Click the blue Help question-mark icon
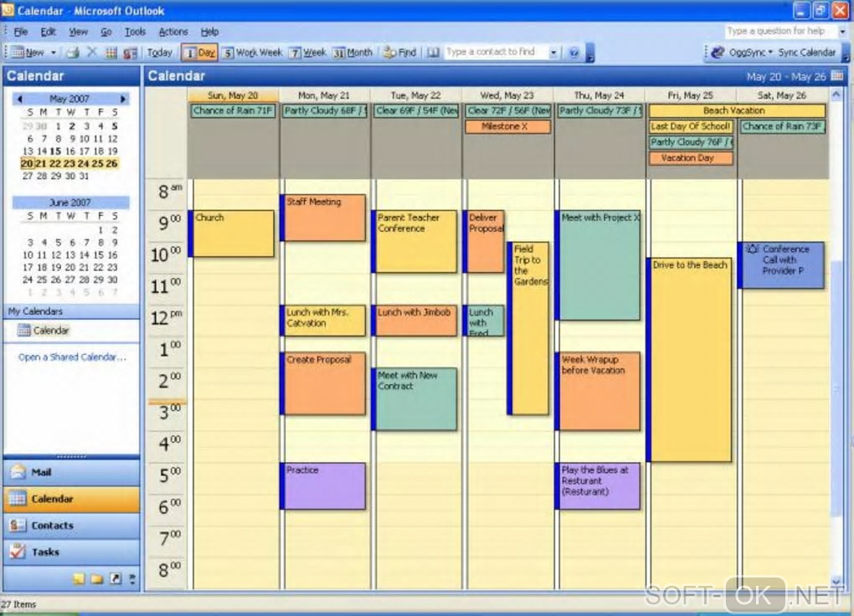Image resolution: width=854 pixels, height=616 pixels. click(574, 52)
